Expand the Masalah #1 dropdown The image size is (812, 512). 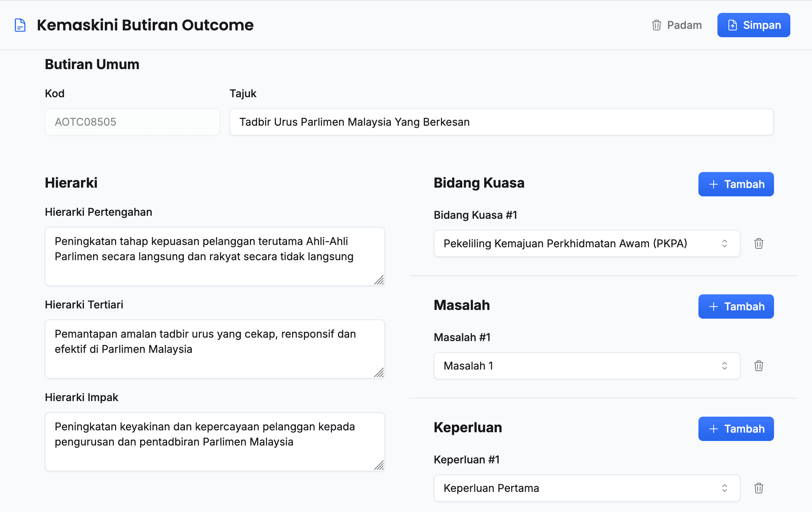click(x=587, y=366)
